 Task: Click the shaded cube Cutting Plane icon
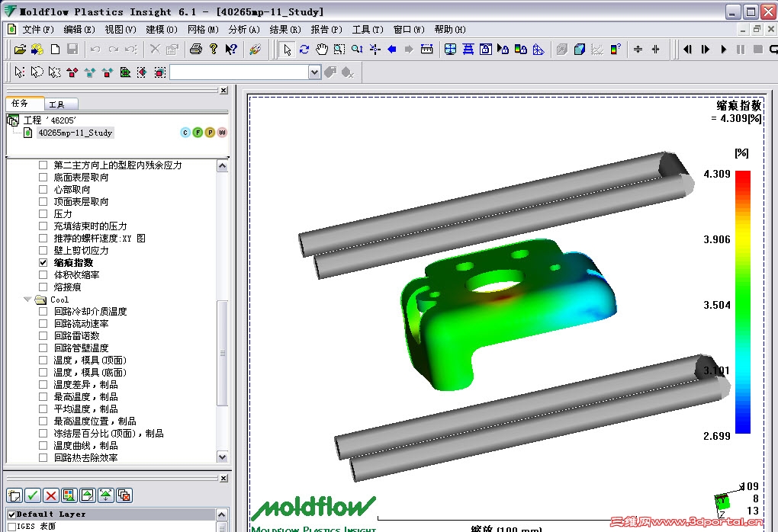tap(580, 49)
